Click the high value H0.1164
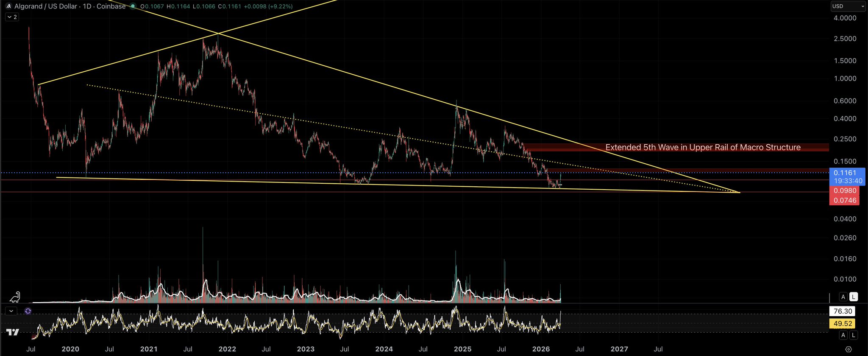The image size is (868, 356). tap(178, 6)
